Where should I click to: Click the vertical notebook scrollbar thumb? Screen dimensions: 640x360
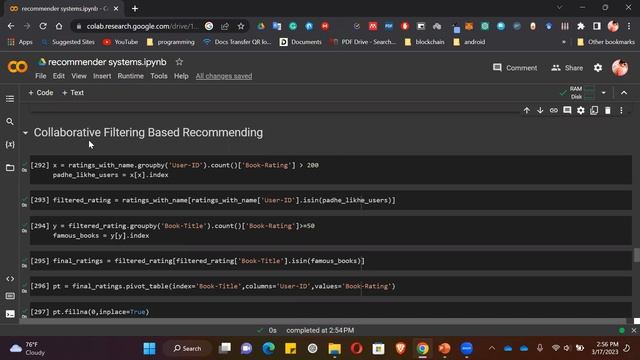pyautogui.click(x=636, y=256)
